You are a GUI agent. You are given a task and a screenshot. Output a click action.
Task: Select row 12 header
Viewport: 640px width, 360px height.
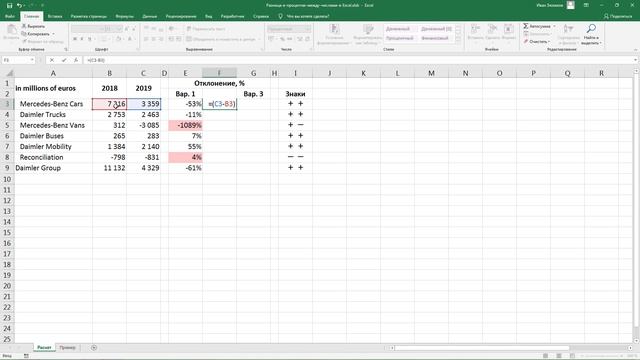pyautogui.click(x=7, y=200)
